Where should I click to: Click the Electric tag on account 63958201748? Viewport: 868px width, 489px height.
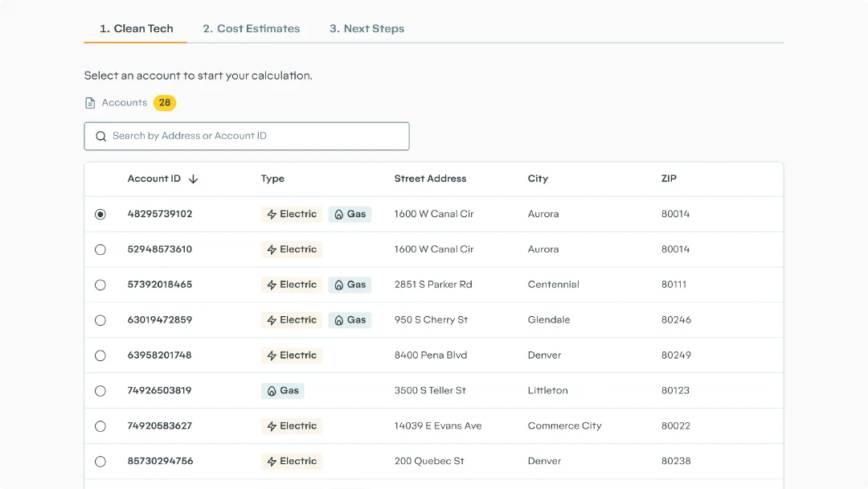coord(292,355)
